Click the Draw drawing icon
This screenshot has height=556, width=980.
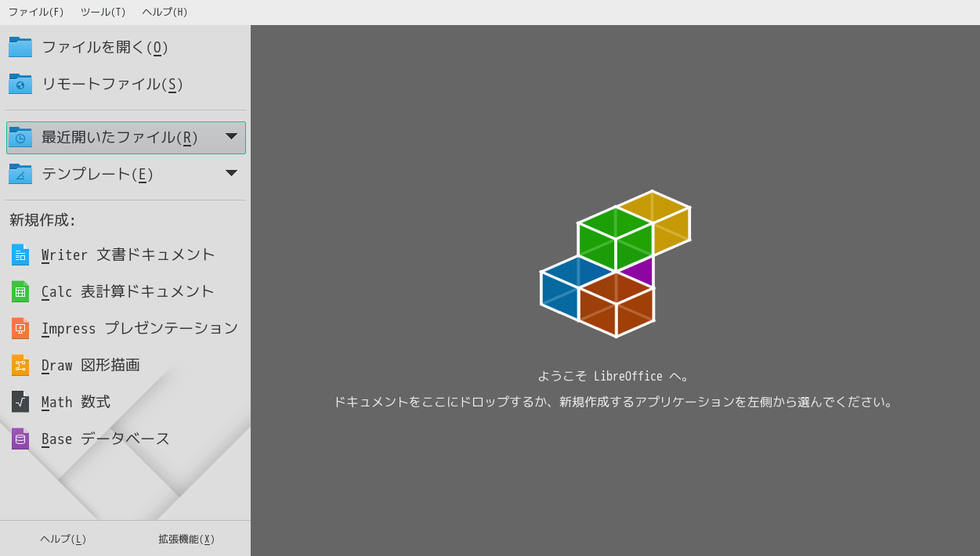pos(20,365)
